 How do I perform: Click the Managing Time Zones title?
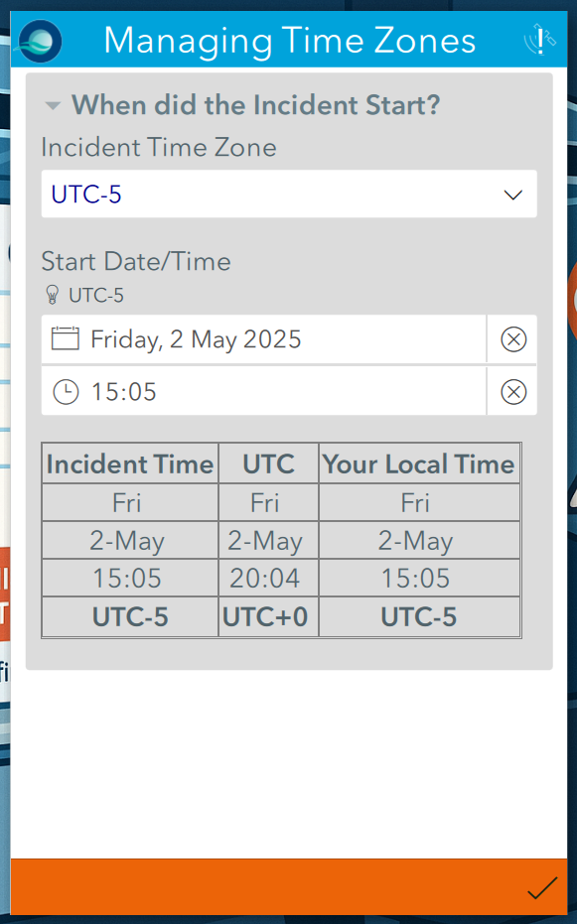click(x=293, y=41)
